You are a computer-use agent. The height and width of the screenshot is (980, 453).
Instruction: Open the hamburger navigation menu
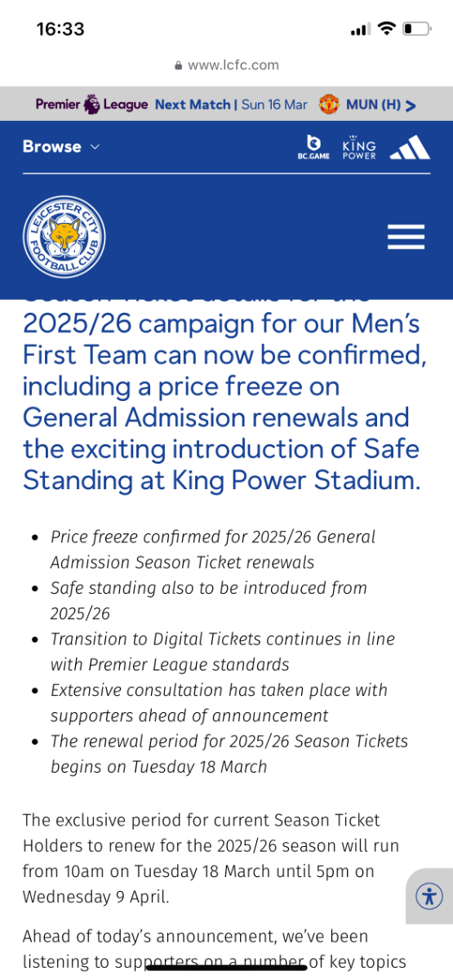(406, 237)
